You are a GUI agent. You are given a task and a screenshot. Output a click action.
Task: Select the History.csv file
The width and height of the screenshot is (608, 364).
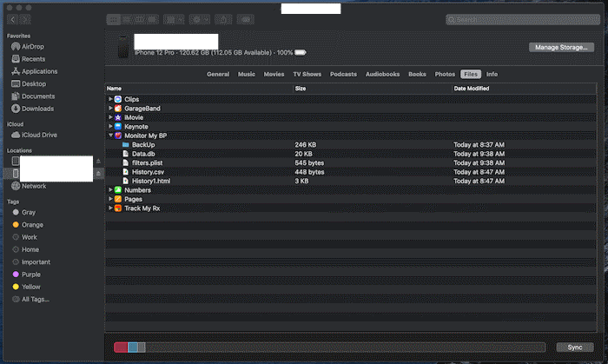click(x=351, y=172)
